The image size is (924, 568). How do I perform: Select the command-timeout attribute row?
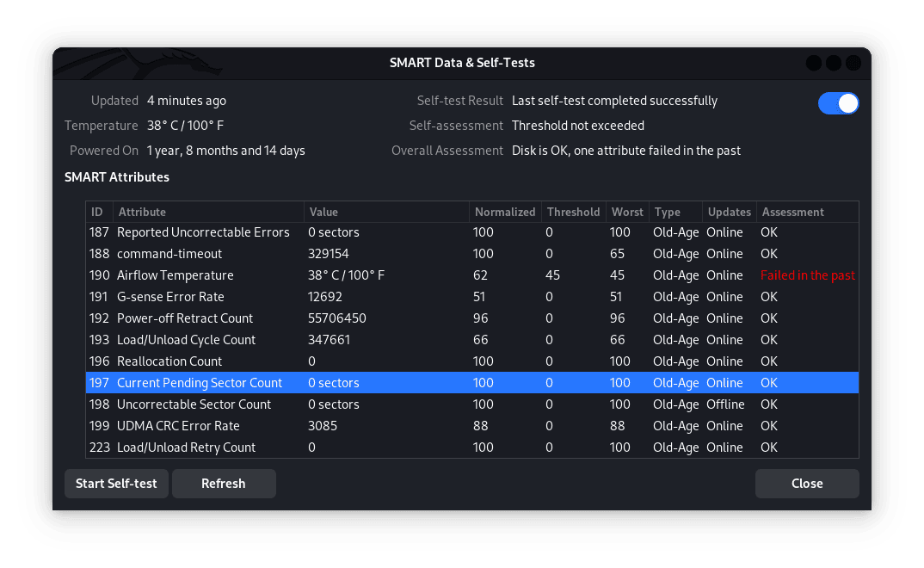tap(472, 254)
